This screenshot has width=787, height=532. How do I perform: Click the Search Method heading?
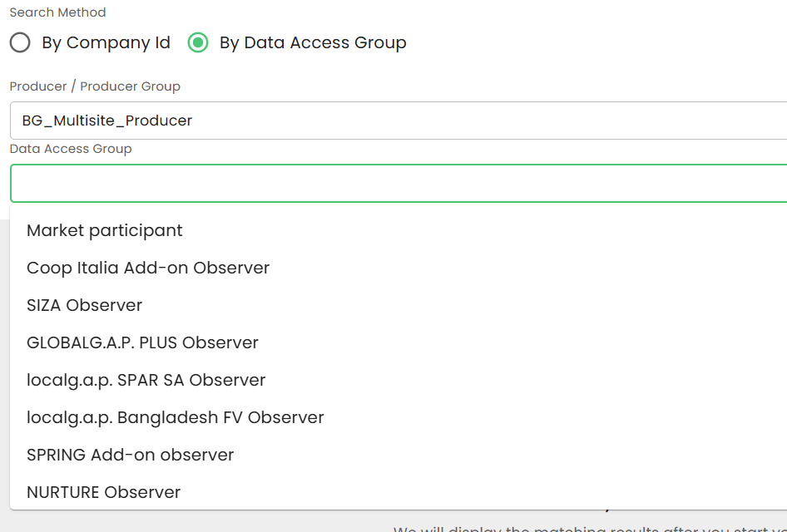coord(57,12)
